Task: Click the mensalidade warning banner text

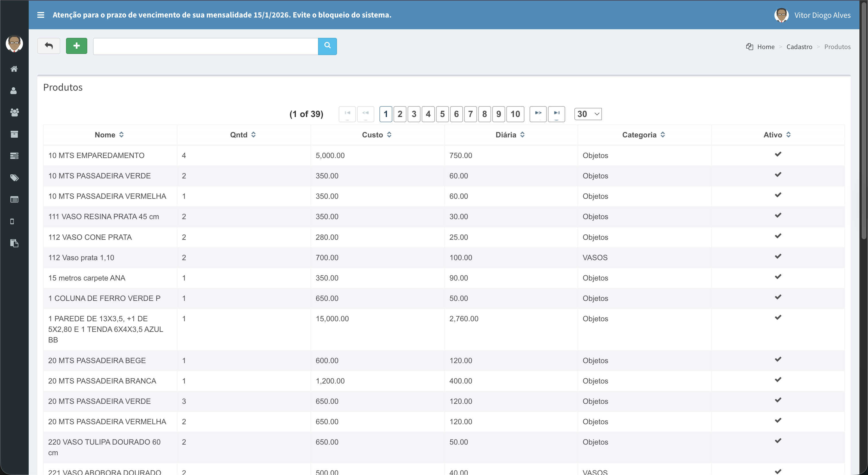Action: (222, 15)
